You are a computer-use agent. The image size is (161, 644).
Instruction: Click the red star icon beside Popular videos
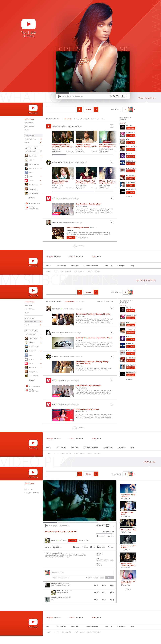[x=49, y=126]
